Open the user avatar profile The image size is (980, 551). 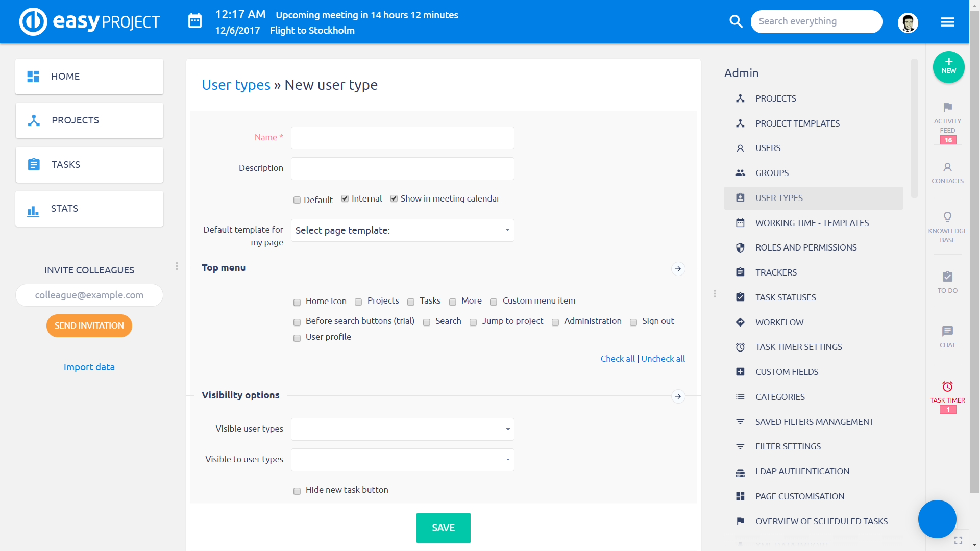908,22
